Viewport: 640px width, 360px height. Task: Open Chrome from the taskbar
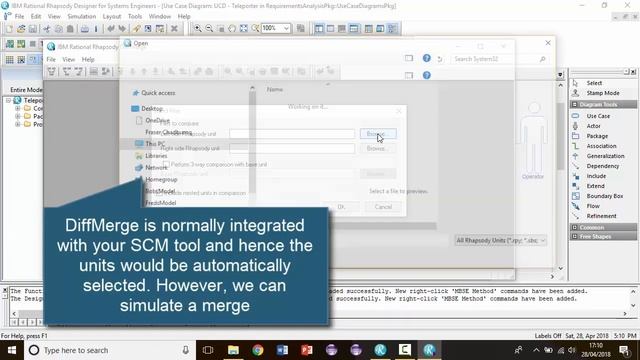tap(258, 350)
